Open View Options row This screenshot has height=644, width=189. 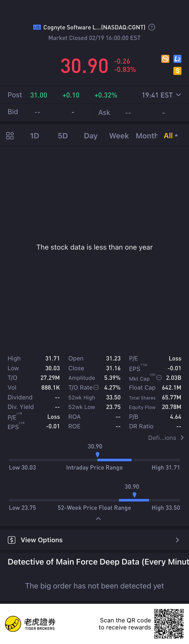pyautogui.click(x=94, y=540)
